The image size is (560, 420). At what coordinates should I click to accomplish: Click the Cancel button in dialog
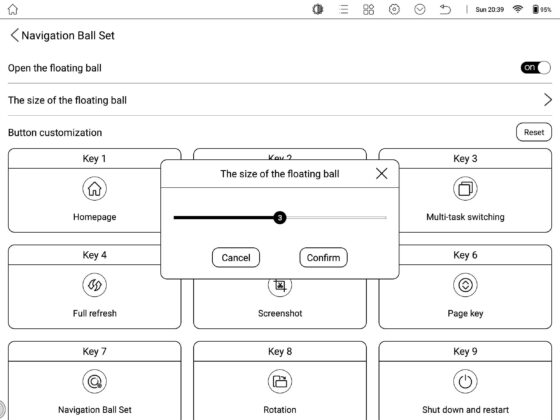pyautogui.click(x=236, y=258)
